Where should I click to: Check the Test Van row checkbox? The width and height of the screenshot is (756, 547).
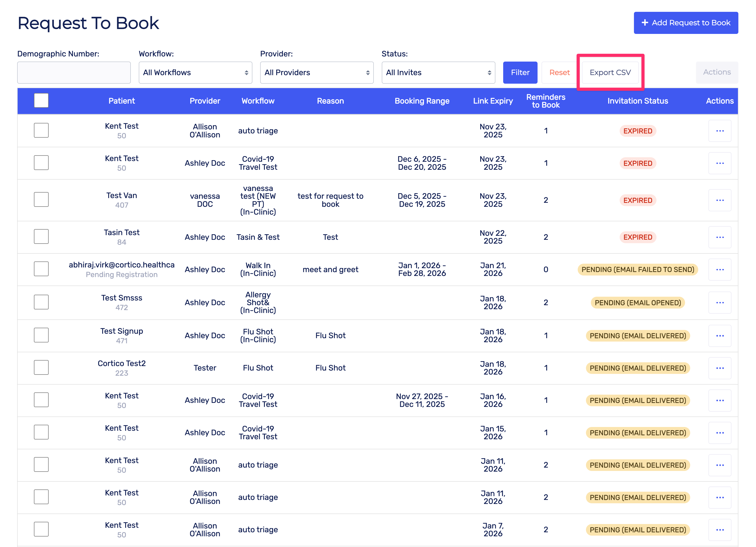[41, 199]
